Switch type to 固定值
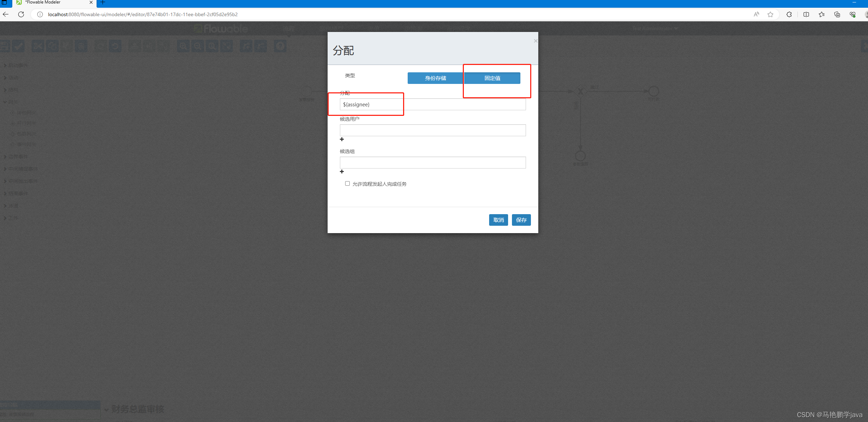Screen dimensions: 868x422 point(492,78)
